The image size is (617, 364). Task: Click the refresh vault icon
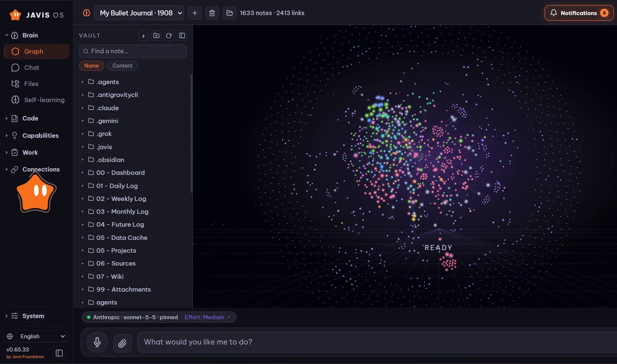169,36
